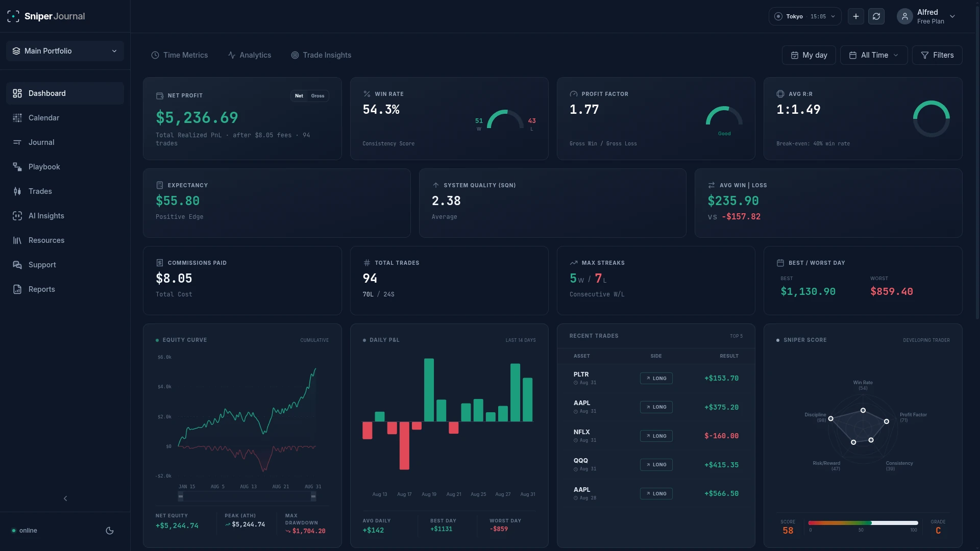The height and width of the screenshot is (551, 980).
Task: Open the Trade Insights tab
Action: pos(321,55)
